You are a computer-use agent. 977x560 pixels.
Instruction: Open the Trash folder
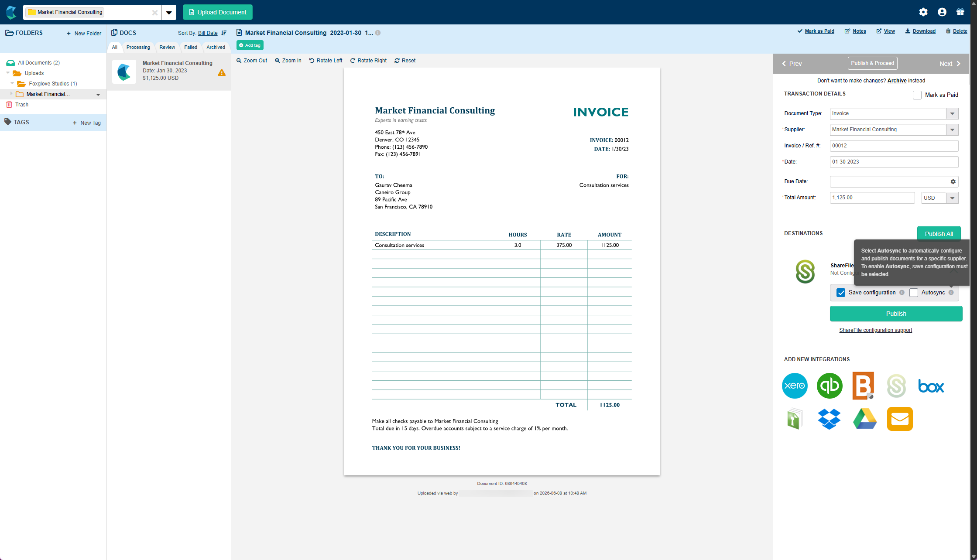22,105
